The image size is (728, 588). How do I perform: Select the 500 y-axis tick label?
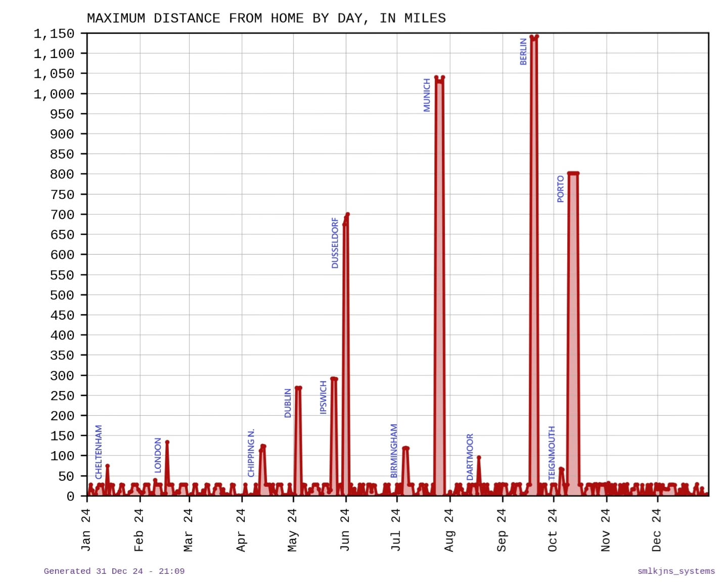[x=62, y=295]
